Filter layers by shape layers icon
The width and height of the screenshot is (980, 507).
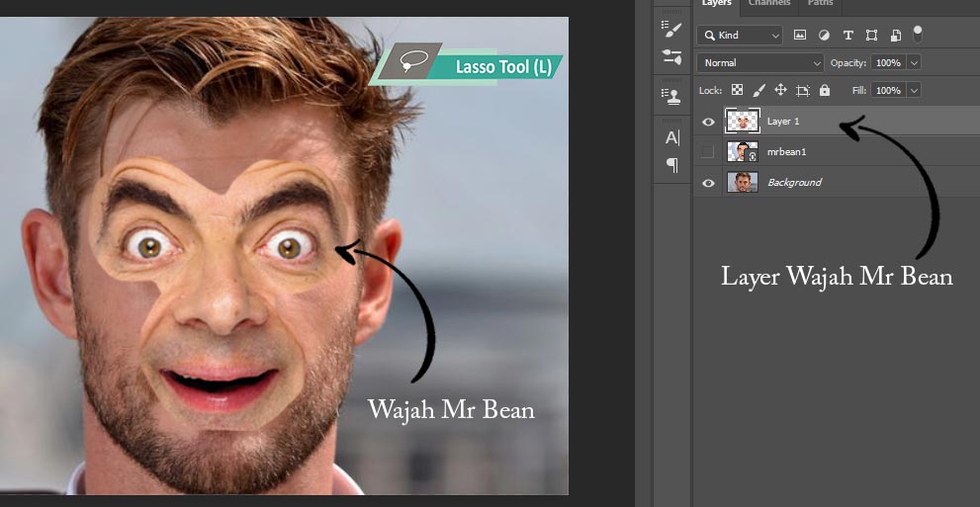point(871,35)
